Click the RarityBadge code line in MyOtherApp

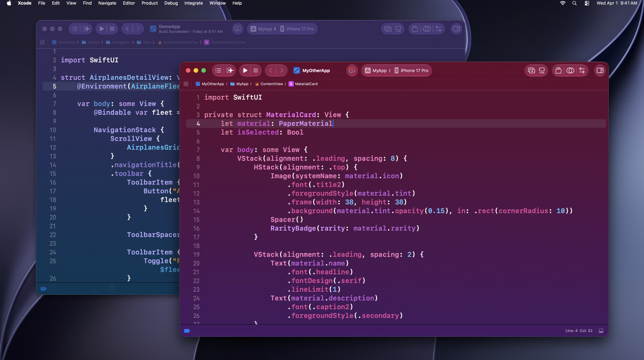[345, 228]
